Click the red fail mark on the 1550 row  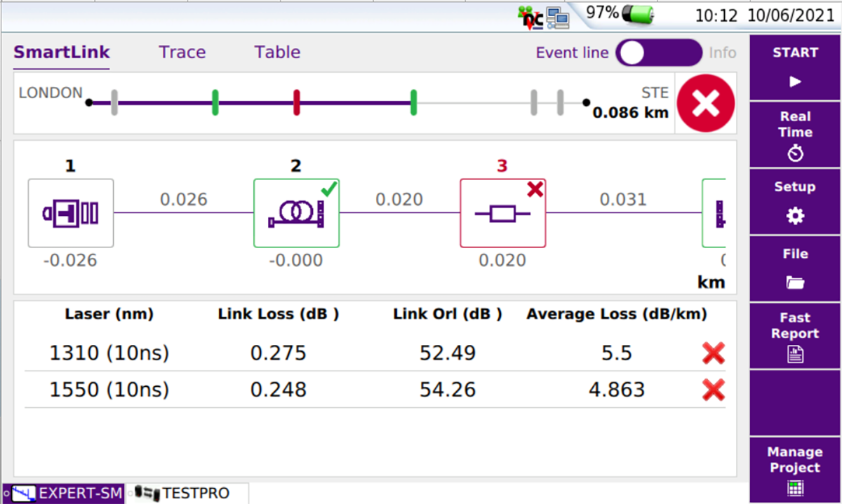(x=713, y=390)
